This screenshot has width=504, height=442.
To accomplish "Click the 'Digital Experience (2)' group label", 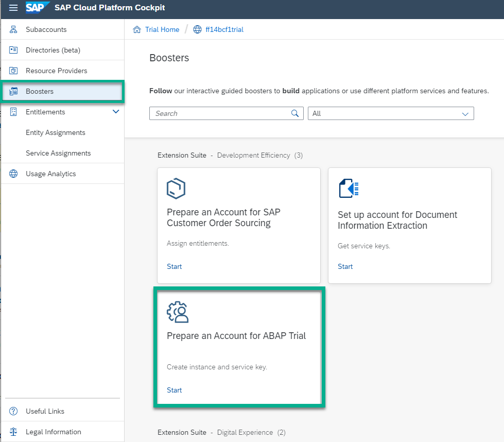I will click(x=251, y=432).
